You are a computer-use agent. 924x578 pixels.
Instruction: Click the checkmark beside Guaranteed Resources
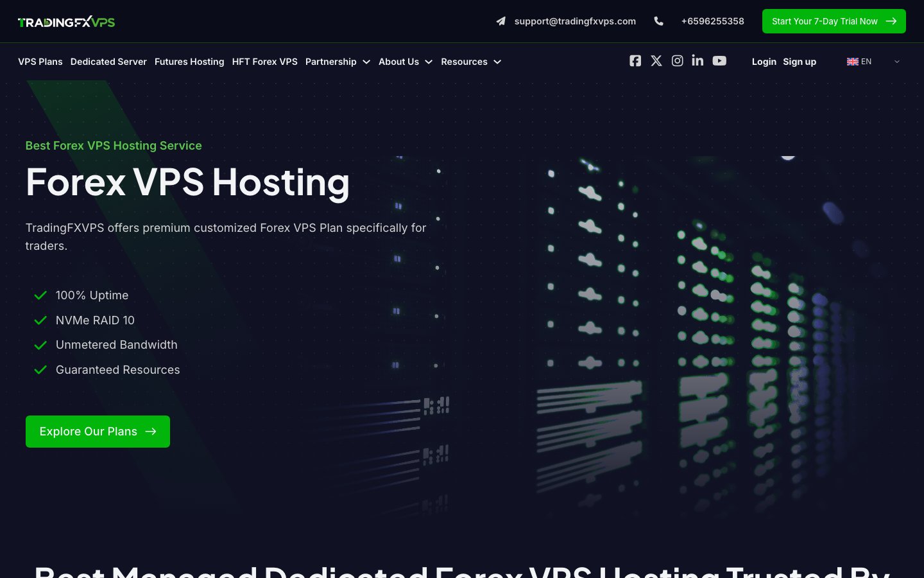(x=40, y=370)
